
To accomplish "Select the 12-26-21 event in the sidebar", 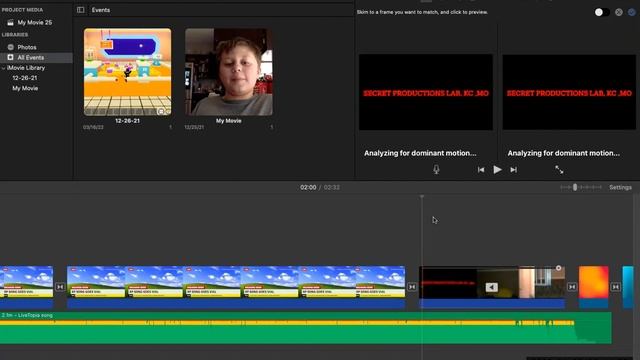I will tap(24, 78).
